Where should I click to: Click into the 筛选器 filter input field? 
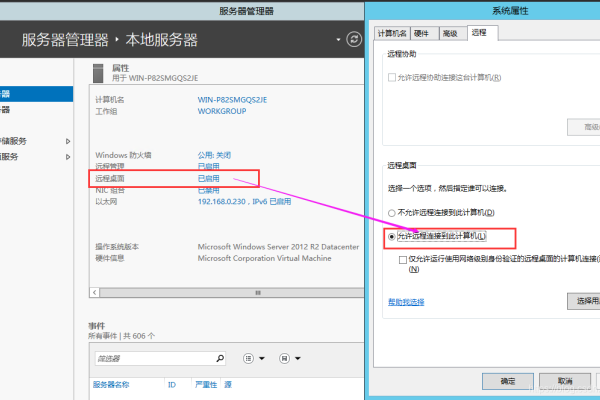150,357
